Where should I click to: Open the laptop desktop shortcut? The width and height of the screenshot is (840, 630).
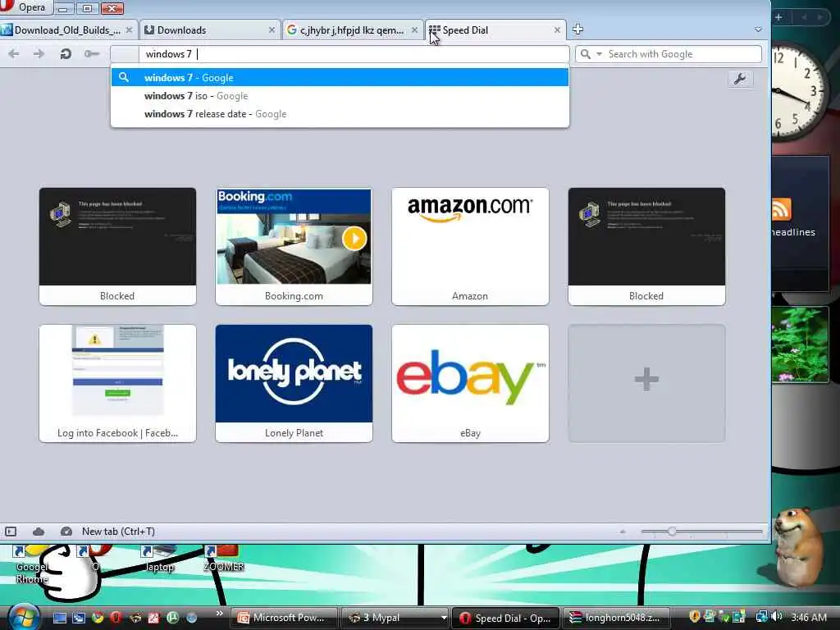[160, 559]
